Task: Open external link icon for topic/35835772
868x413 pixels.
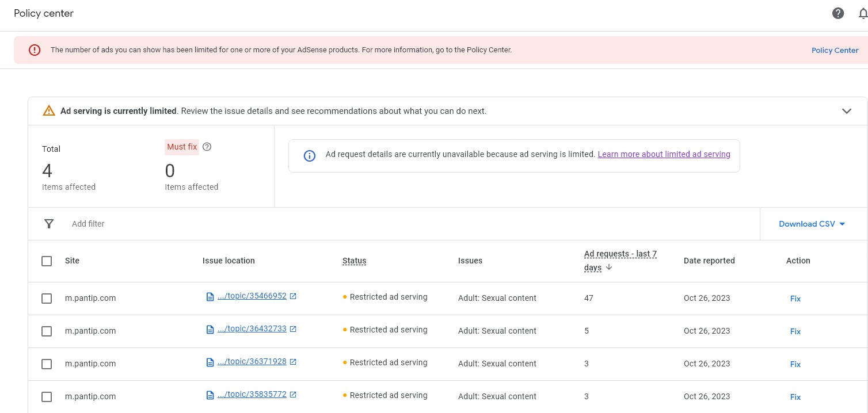Action: (293, 395)
